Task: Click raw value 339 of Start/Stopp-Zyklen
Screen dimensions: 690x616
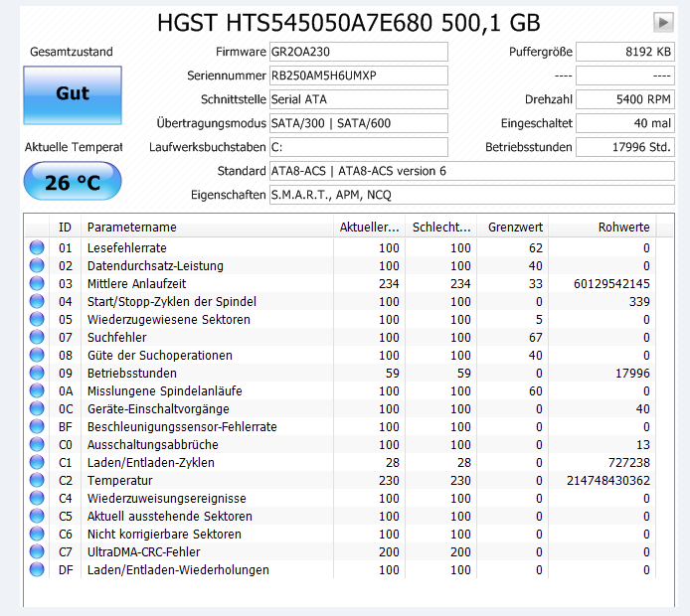Action: point(639,302)
